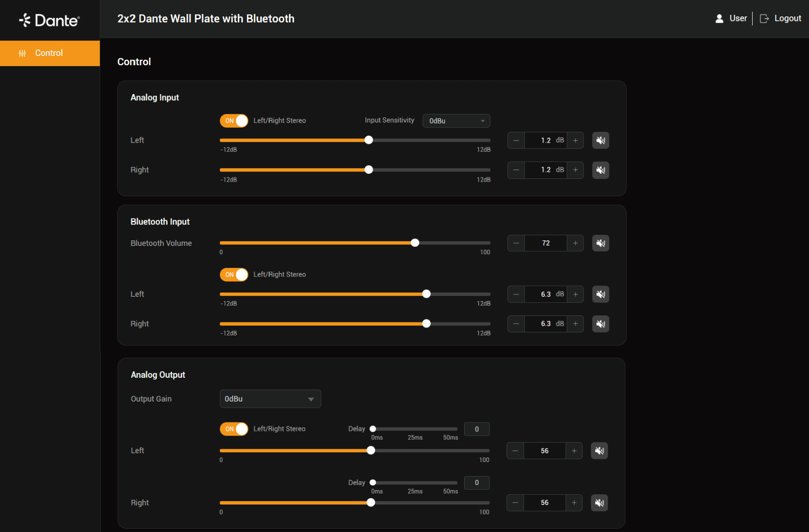
Task: Turn off Bluetooth Input Left/Right Stereo
Action: click(x=233, y=274)
